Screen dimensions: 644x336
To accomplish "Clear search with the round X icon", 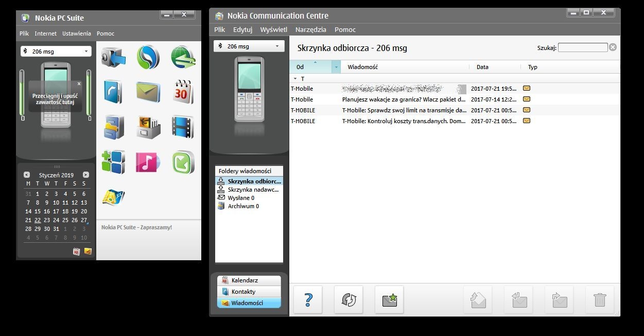I will pyautogui.click(x=613, y=47).
